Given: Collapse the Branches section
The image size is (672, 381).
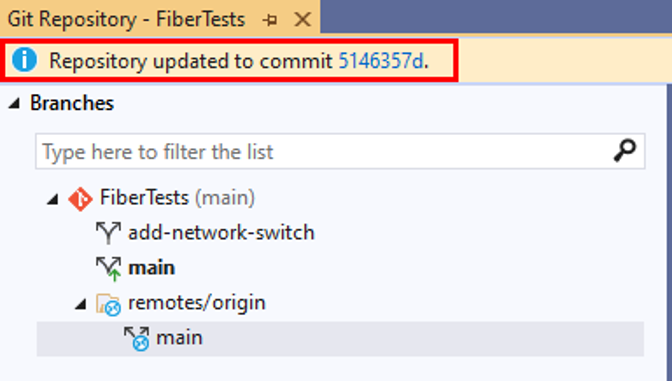Looking at the screenshot, I should [15, 103].
